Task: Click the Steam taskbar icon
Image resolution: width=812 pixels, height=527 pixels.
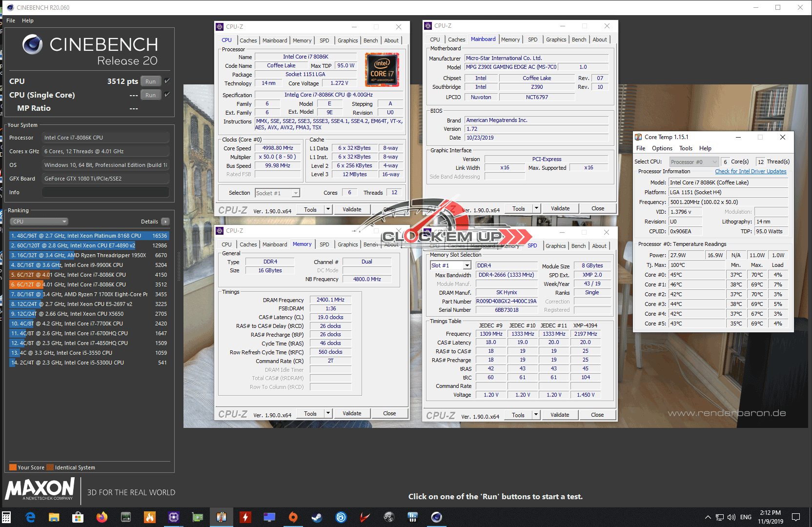Action: [317, 517]
